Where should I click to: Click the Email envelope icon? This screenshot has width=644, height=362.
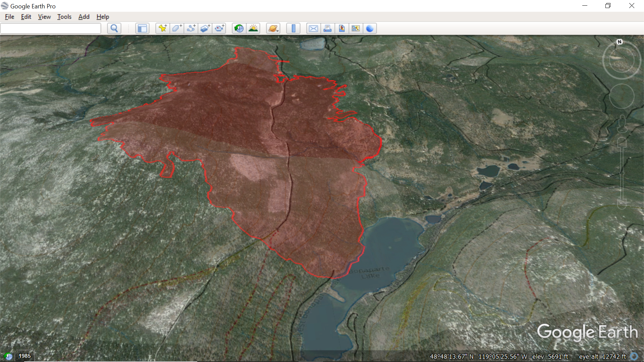point(313,28)
